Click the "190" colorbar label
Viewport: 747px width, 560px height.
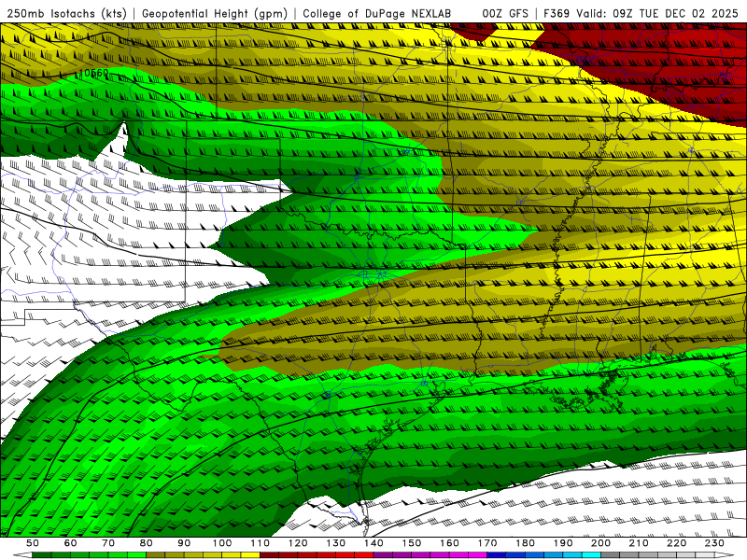point(563,543)
